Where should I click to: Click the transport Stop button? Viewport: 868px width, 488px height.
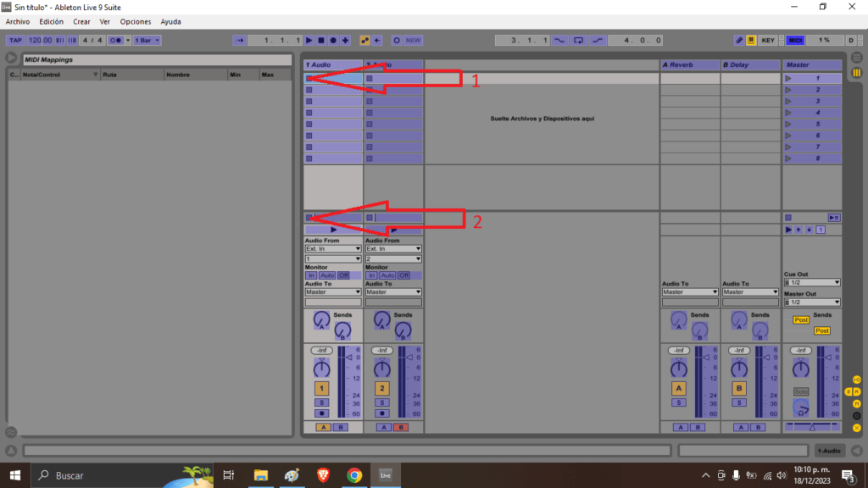pyautogui.click(x=321, y=40)
